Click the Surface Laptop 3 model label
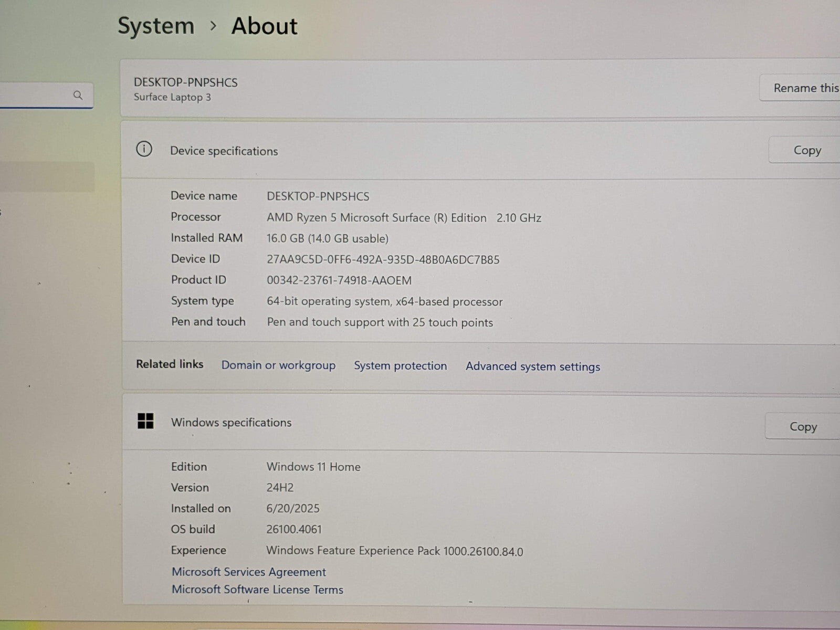Image resolution: width=840 pixels, height=630 pixels. [x=172, y=97]
